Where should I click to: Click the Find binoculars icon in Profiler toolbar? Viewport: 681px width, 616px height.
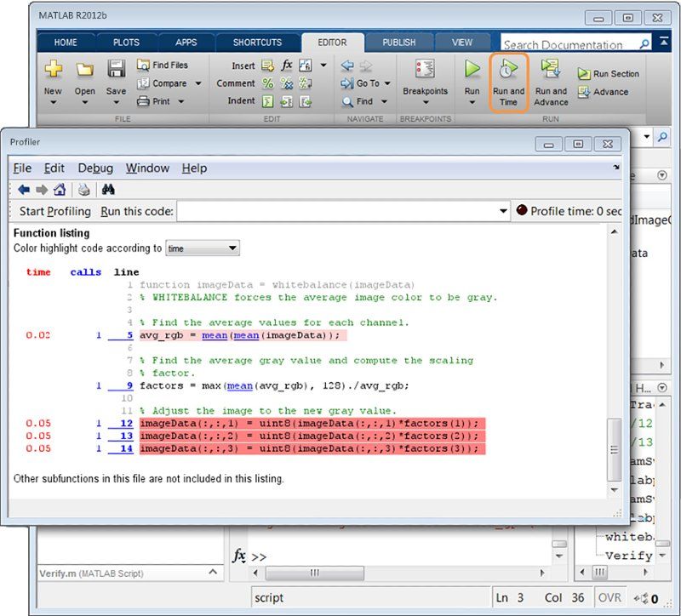click(x=107, y=189)
